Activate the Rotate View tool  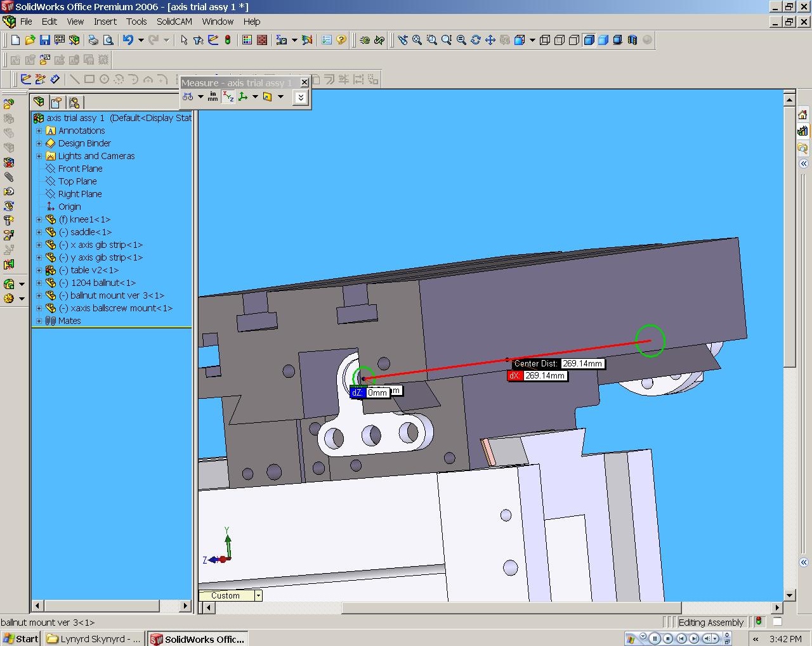tap(476, 40)
